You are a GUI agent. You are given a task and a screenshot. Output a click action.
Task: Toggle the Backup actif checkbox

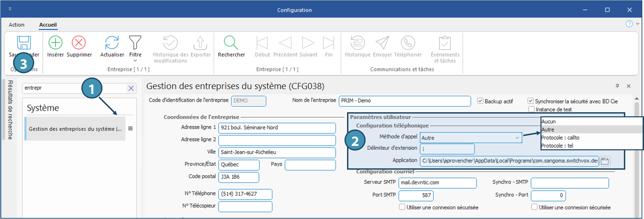coord(480,101)
